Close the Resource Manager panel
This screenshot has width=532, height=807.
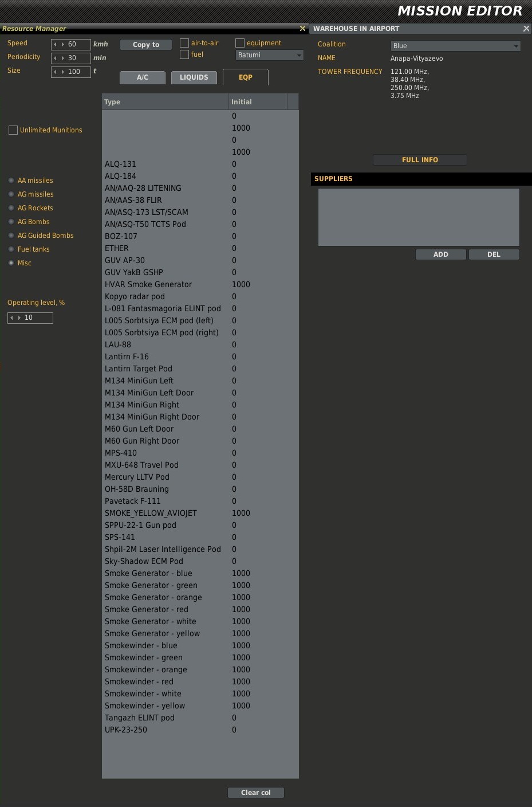tap(302, 28)
